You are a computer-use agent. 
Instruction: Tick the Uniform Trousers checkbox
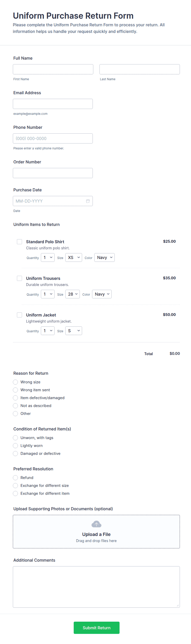20,278
